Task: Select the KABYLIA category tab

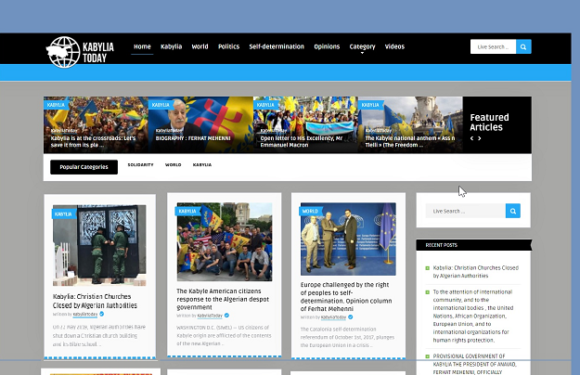Action: (x=202, y=165)
